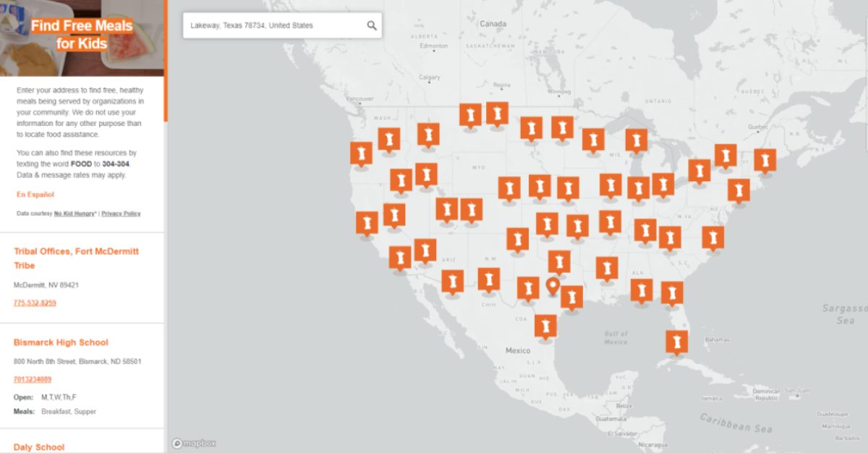Follow the No Kid Hungry link
Viewport: 868px width, 454px height.
pos(75,214)
